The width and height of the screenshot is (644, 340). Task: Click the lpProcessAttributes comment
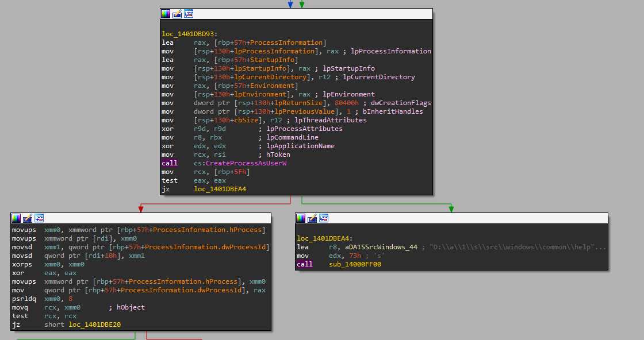click(304, 129)
